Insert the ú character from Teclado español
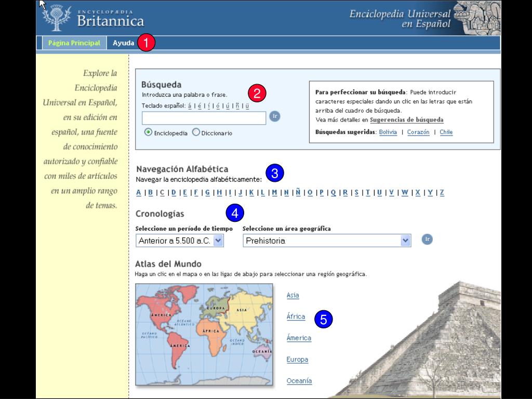532x399 pixels. point(228,106)
